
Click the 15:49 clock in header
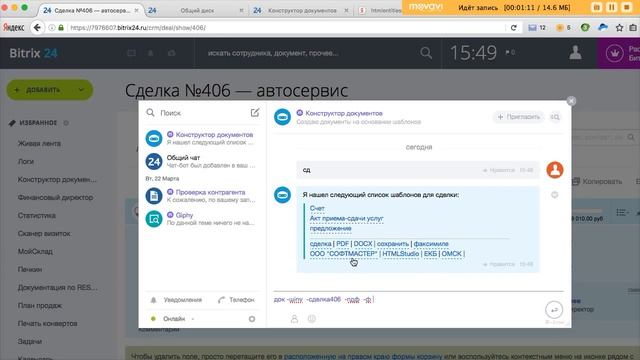pyautogui.click(x=473, y=53)
